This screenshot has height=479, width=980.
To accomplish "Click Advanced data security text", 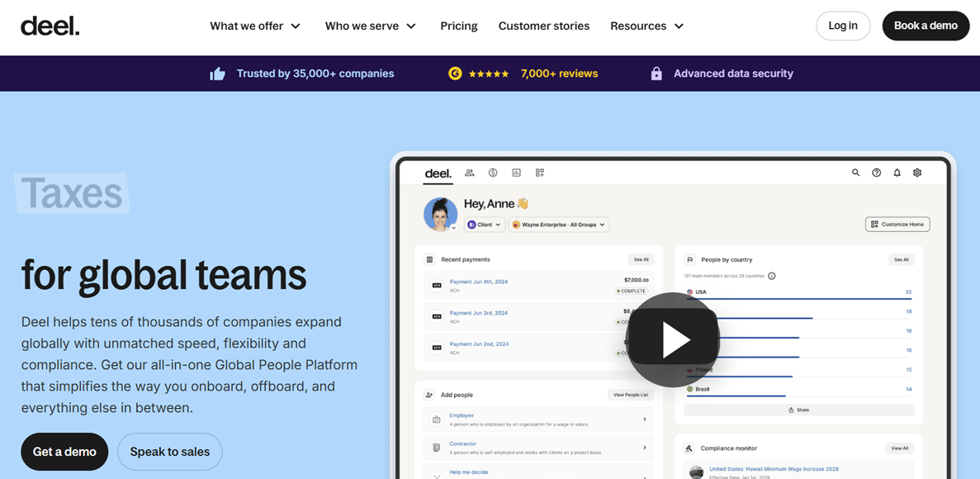I will 733,74.
